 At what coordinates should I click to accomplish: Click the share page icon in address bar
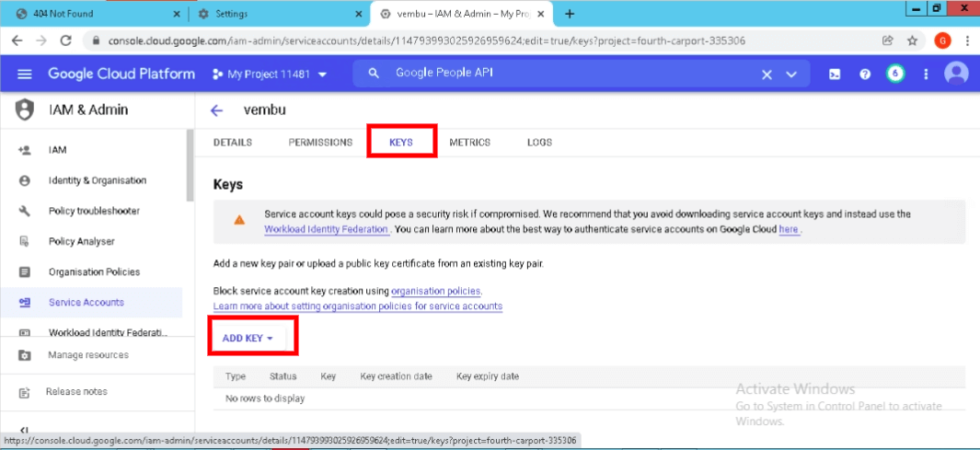coord(887,40)
